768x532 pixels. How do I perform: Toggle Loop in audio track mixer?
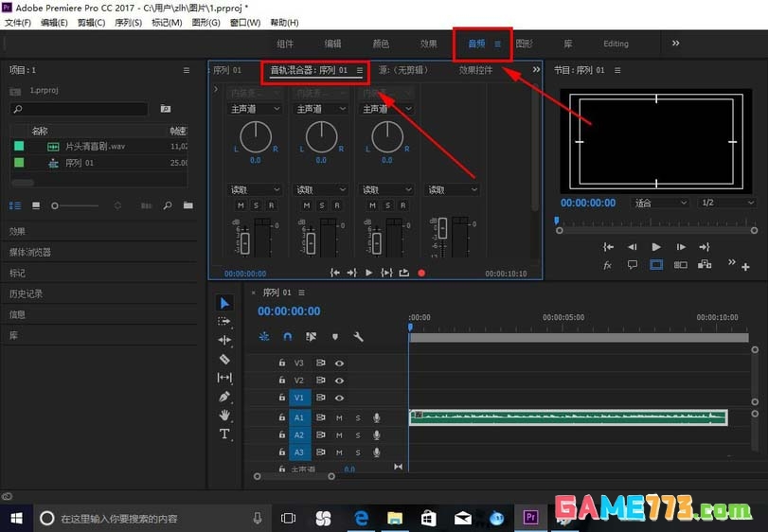404,273
